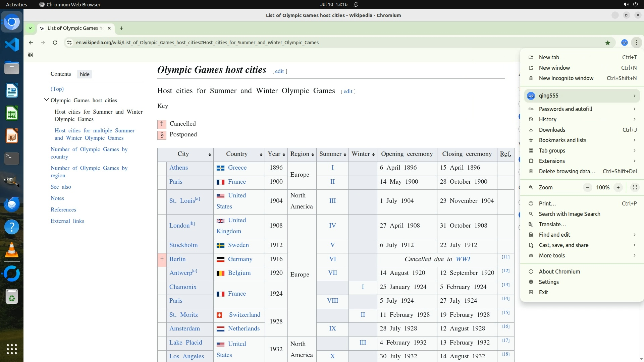Open the tab search dropdown arrow
The image size is (644, 362).
coord(30,28)
